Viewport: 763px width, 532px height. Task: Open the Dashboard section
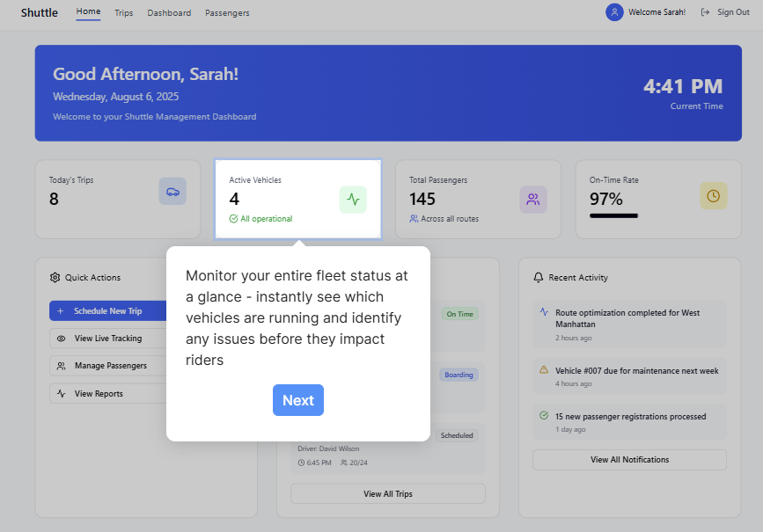click(169, 12)
